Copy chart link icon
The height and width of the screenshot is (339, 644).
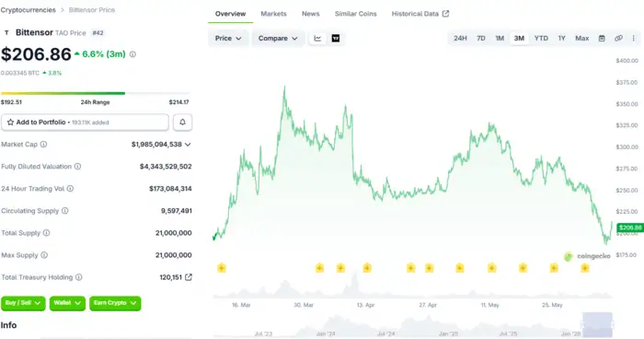click(x=618, y=39)
